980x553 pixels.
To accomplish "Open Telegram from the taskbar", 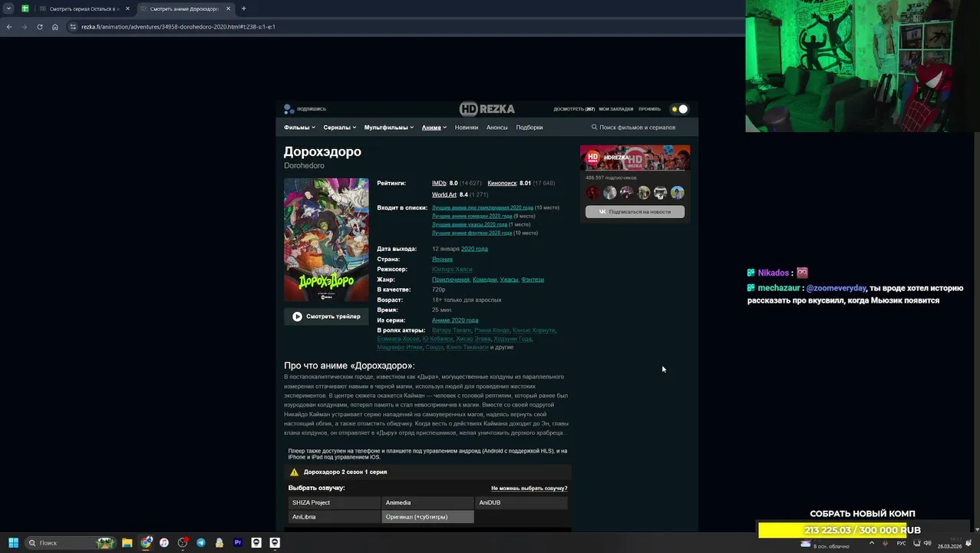I will (201, 543).
